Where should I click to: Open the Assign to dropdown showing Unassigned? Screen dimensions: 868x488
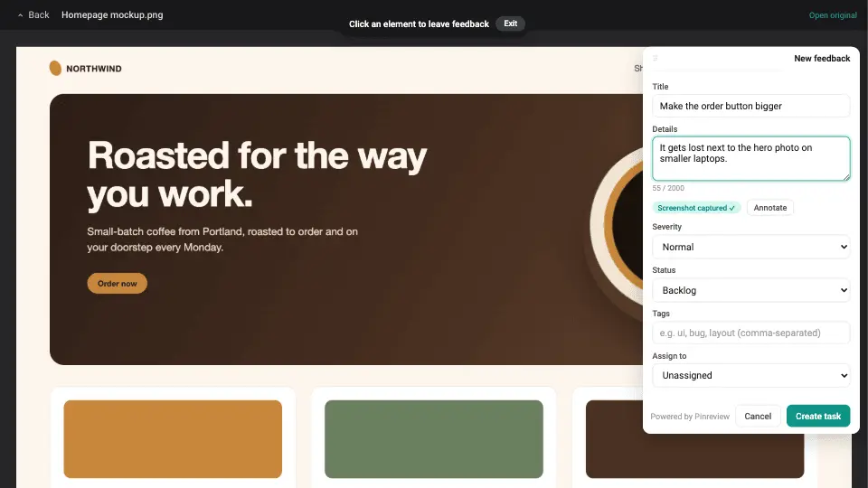click(750, 375)
